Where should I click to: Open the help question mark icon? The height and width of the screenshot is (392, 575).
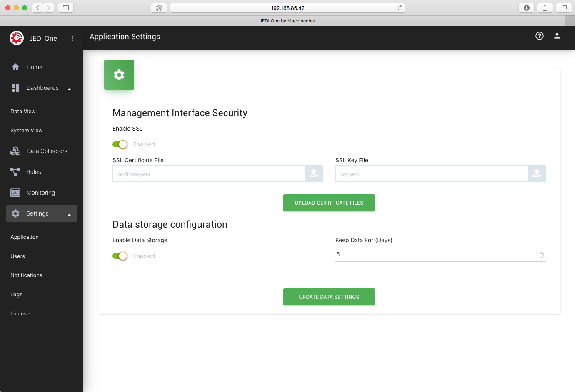(539, 36)
